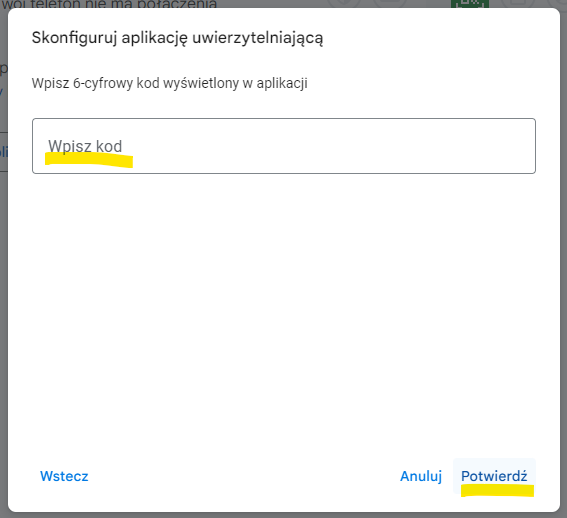567x518 pixels.
Task: Click the "Wpisz kod" input field
Action: coord(284,146)
